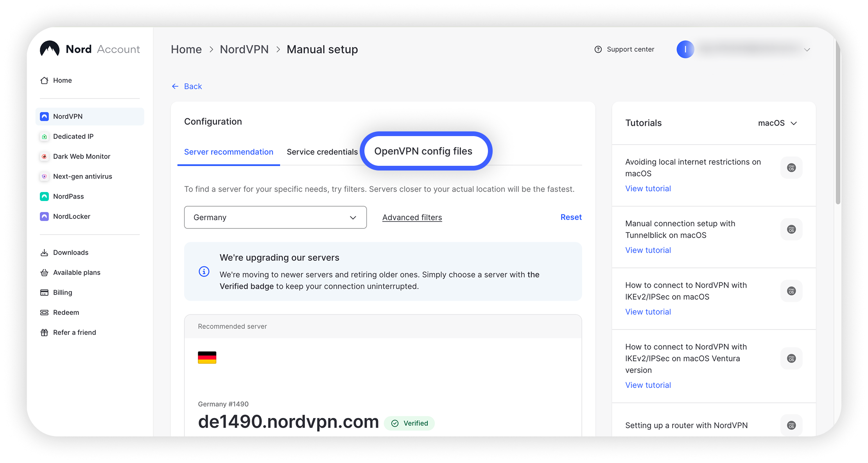Click the Manual setup breadcrumb

click(322, 49)
